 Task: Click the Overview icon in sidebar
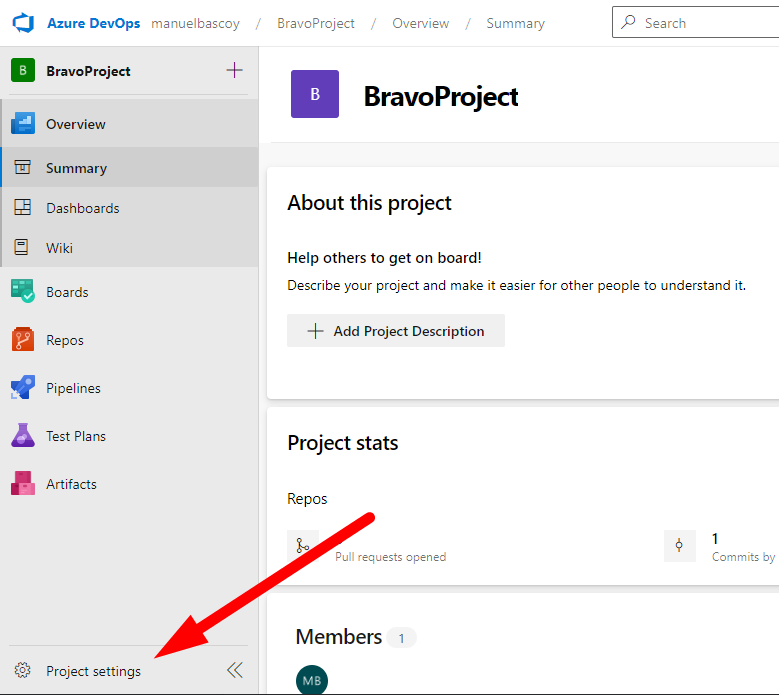pos(23,124)
